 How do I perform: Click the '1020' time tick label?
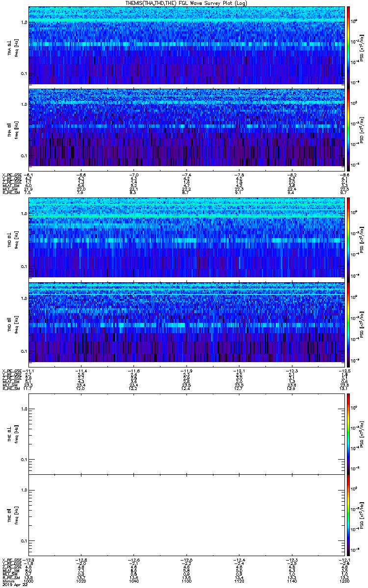tap(81, 582)
